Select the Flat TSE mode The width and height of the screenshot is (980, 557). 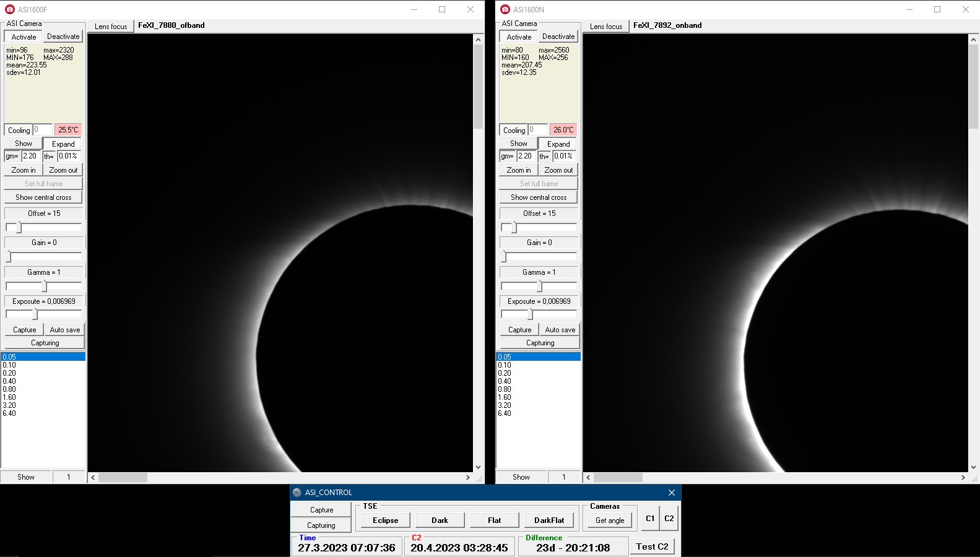point(495,520)
